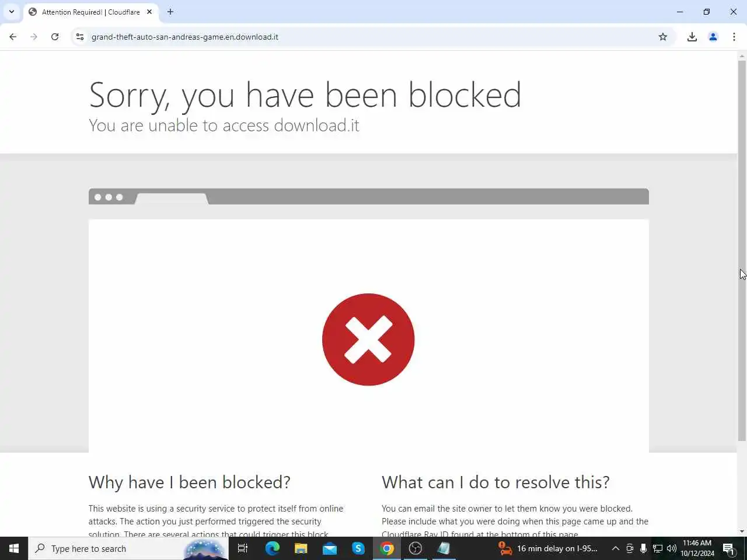The image size is (747, 560).
Task: Open Skype from taskbar
Action: [358, 548]
